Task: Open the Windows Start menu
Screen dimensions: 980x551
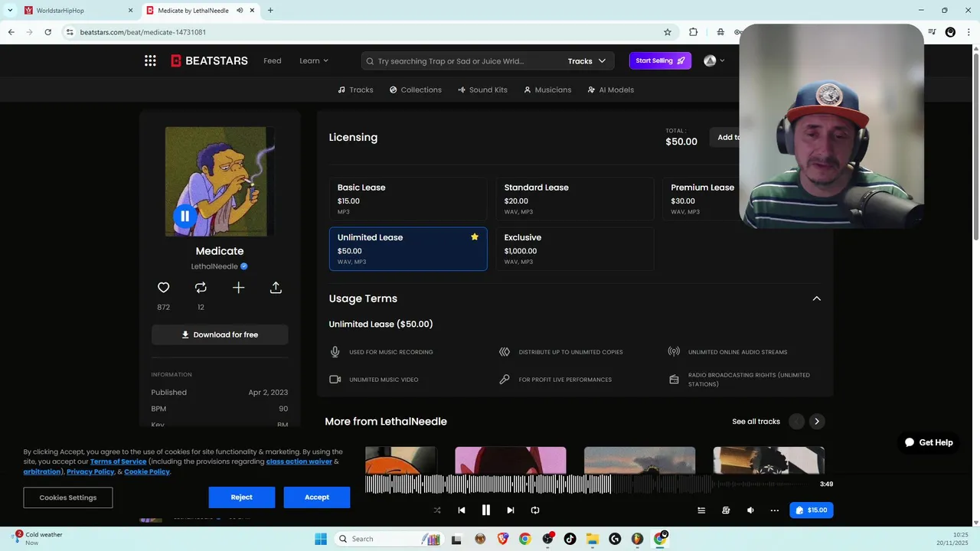Action: click(x=321, y=539)
